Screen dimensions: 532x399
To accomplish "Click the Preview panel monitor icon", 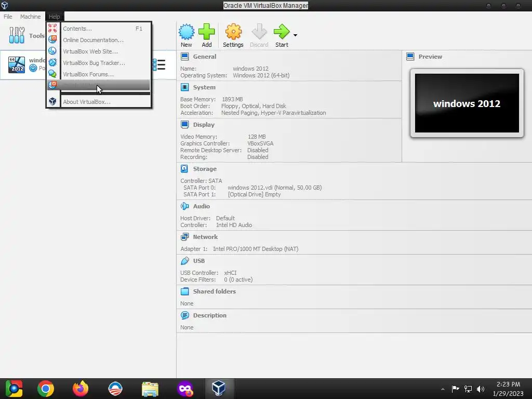I will pyautogui.click(x=410, y=56).
